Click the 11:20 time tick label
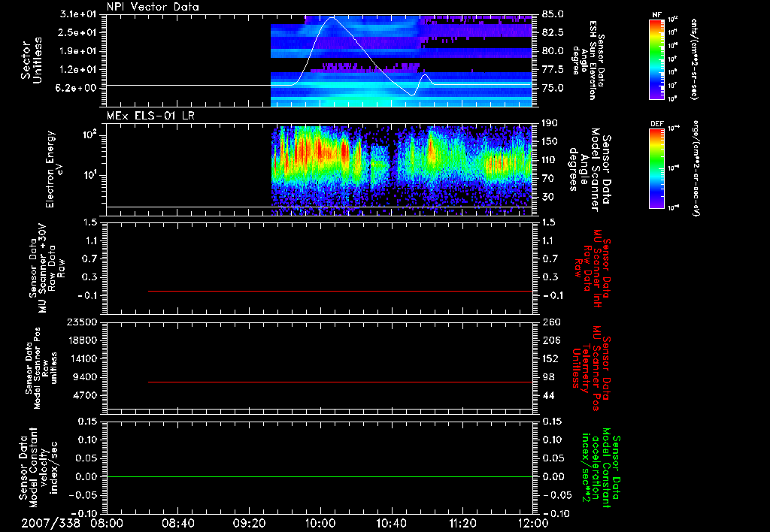This screenshot has height=532, width=770. click(x=462, y=523)
